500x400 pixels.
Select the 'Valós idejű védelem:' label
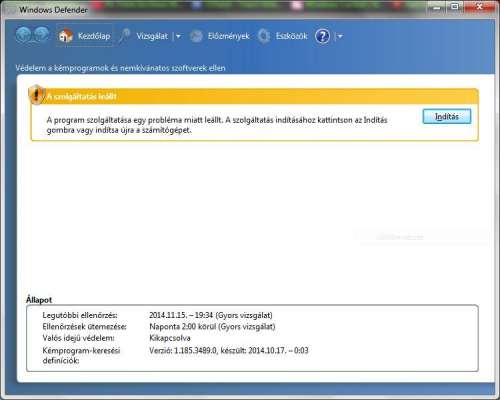[x=78, y=338]
